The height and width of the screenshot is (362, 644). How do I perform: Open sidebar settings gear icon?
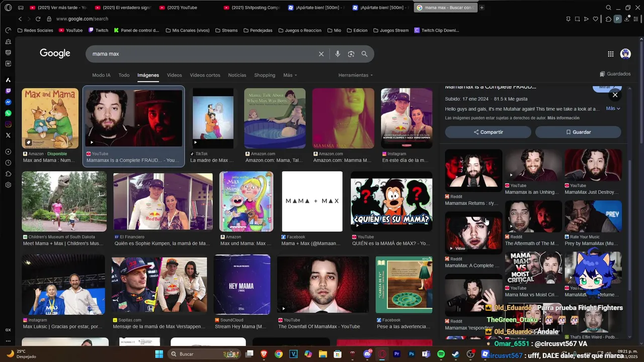(8, 185)
